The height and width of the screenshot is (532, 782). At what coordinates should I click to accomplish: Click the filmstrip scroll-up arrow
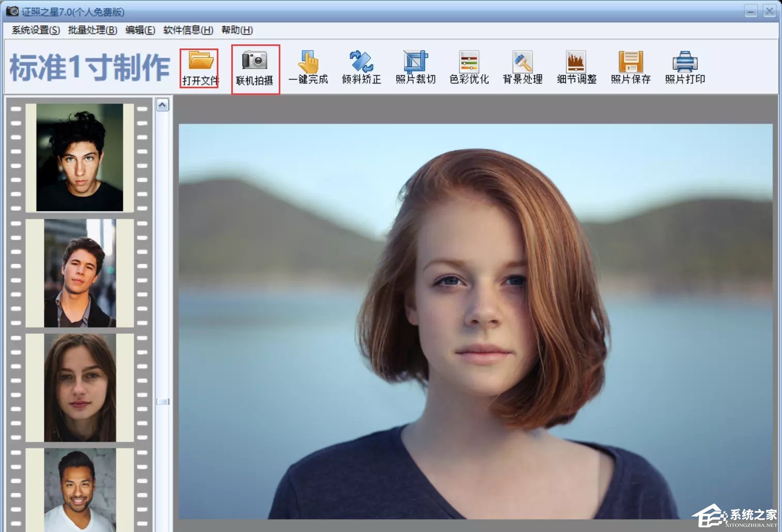click(x=162, y=105)
